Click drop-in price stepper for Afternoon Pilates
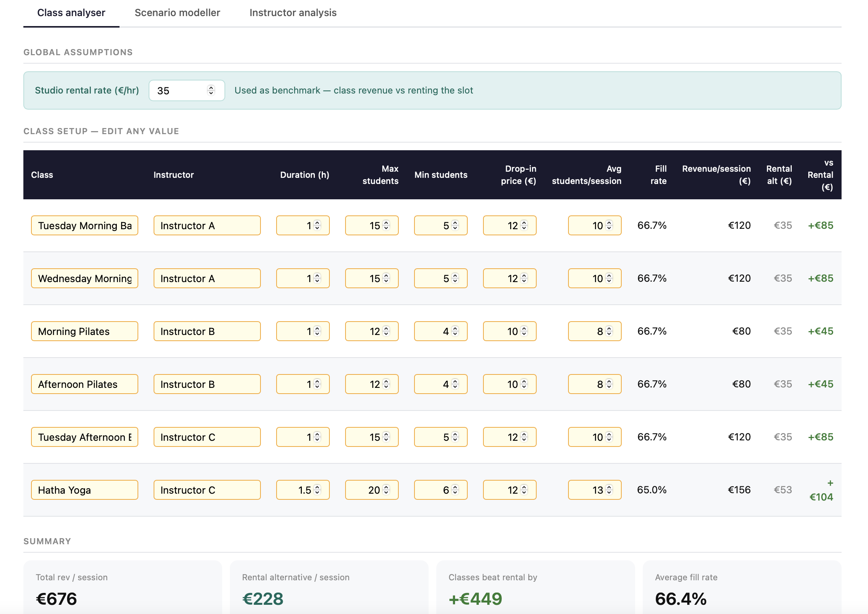The width and height of the screenshot is (868, 614). [x=524, y=384]
